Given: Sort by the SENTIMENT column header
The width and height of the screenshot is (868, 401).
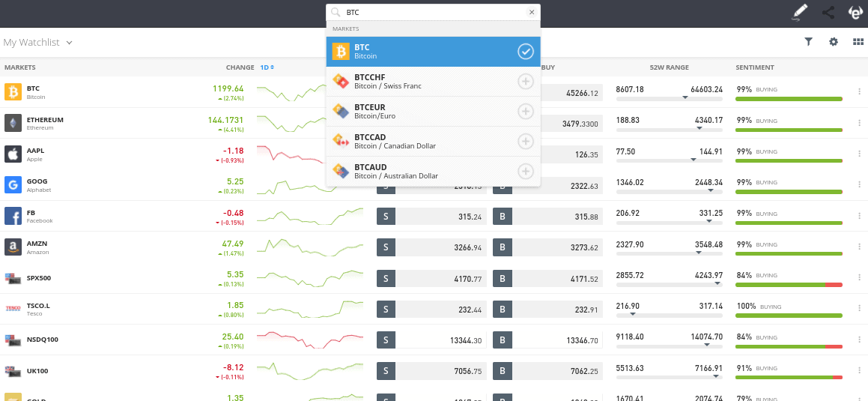Looking at the screenshot, I should point(754,67).
